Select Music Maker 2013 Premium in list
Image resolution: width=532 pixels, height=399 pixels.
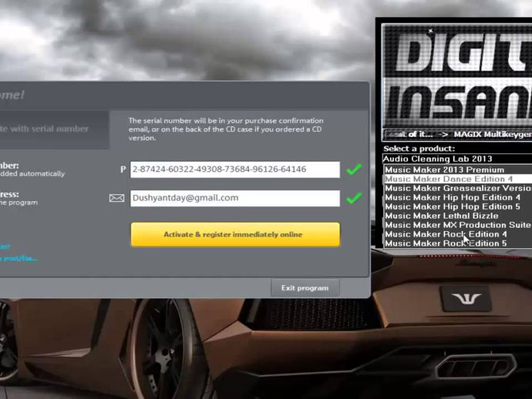pos(458,169)
